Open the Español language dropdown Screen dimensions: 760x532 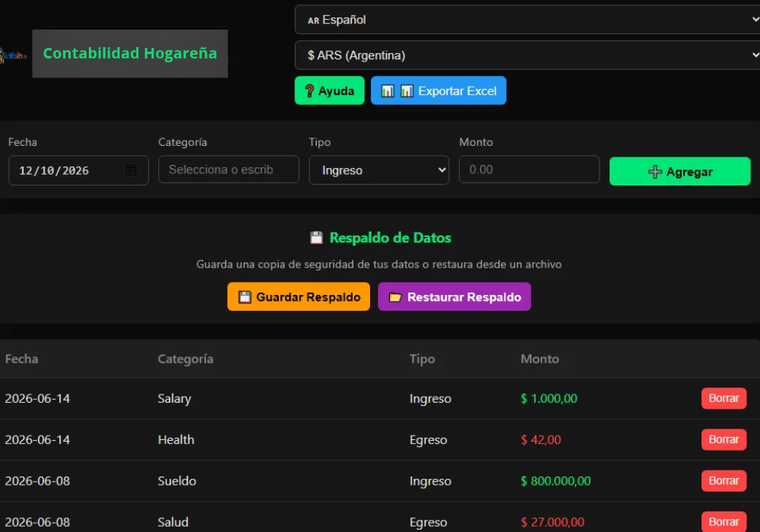pyautogui.click(x=527, y=20)
